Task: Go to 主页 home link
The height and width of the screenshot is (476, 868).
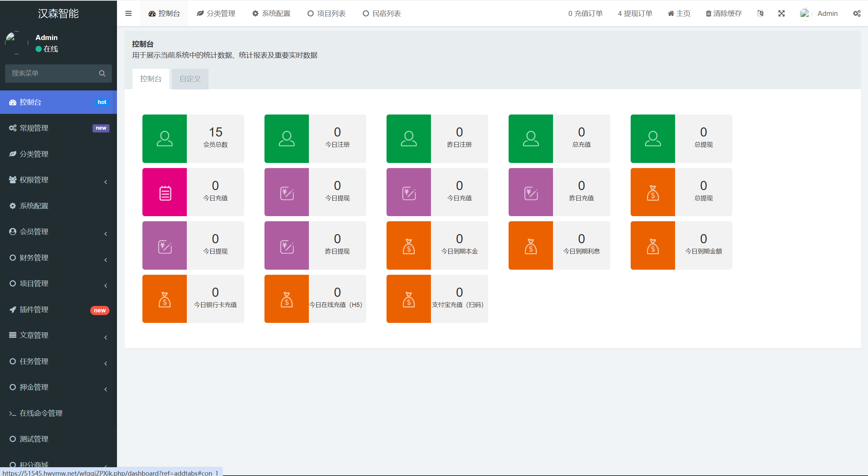Action: (x=679, y=14)
